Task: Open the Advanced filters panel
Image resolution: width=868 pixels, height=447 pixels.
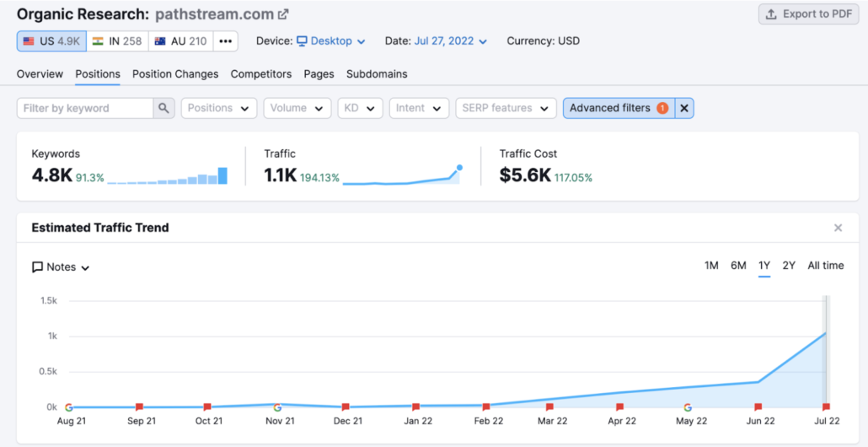Action: point(619,108)
